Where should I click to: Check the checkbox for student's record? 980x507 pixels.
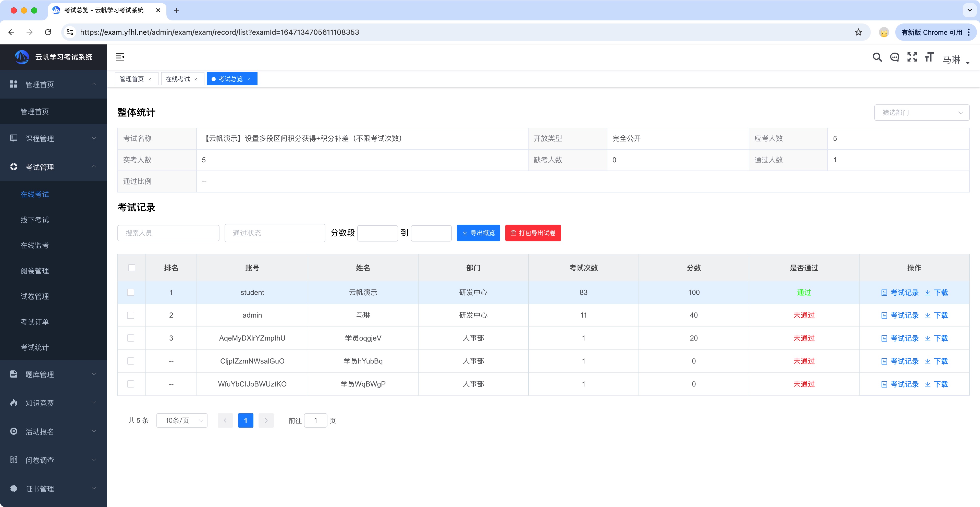131,292
